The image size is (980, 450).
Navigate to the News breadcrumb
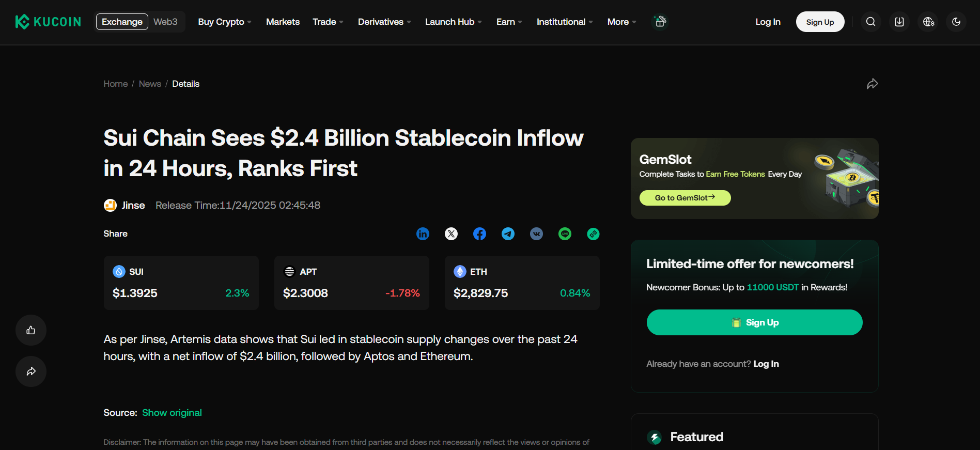click(150, 83)
